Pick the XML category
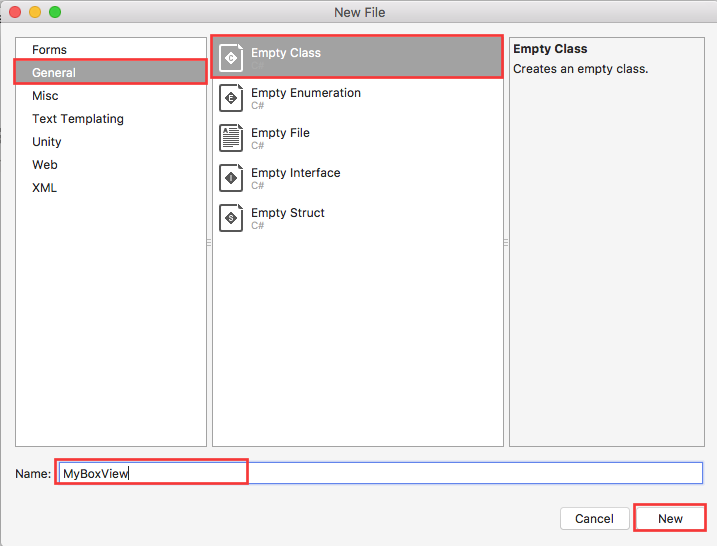This screenshot has width=717, height=546. 45,188
